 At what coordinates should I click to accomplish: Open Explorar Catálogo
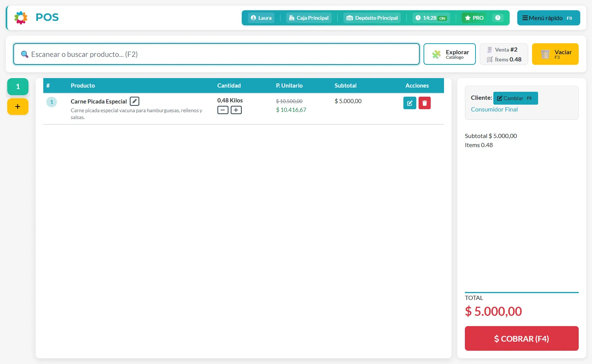tap(450, 54)
